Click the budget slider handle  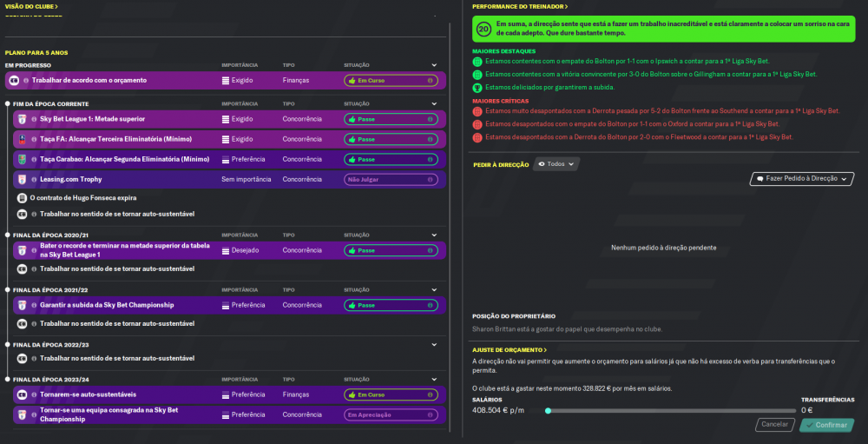[x=548, y=411]
